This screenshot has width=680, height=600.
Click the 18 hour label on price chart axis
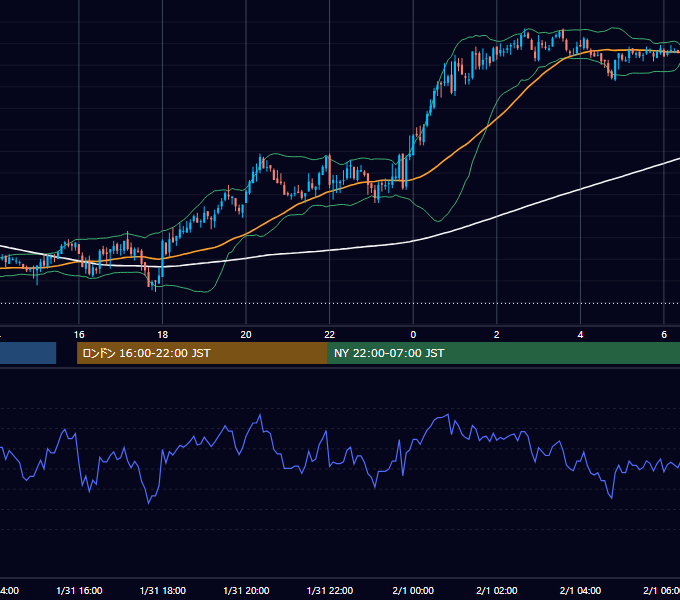click(163, 335)
